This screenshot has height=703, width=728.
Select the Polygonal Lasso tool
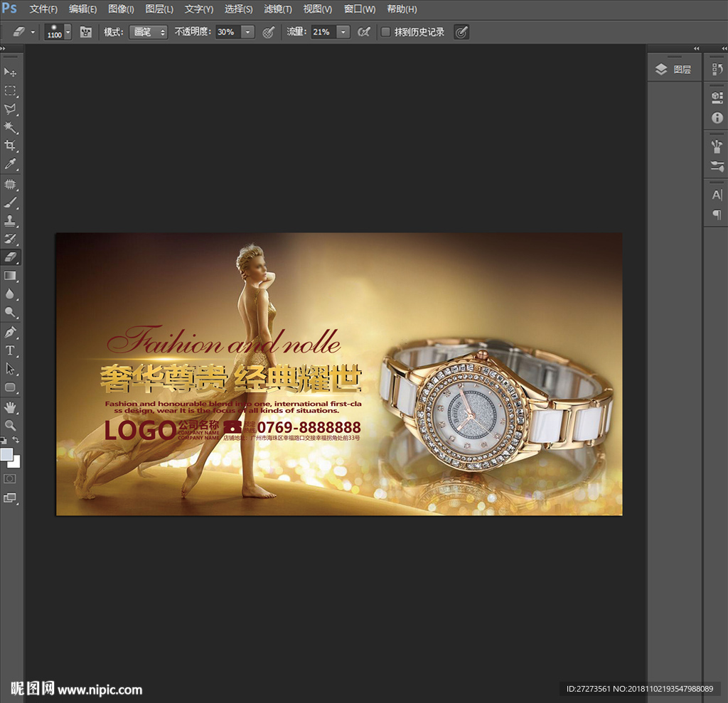tap(10, 109)
